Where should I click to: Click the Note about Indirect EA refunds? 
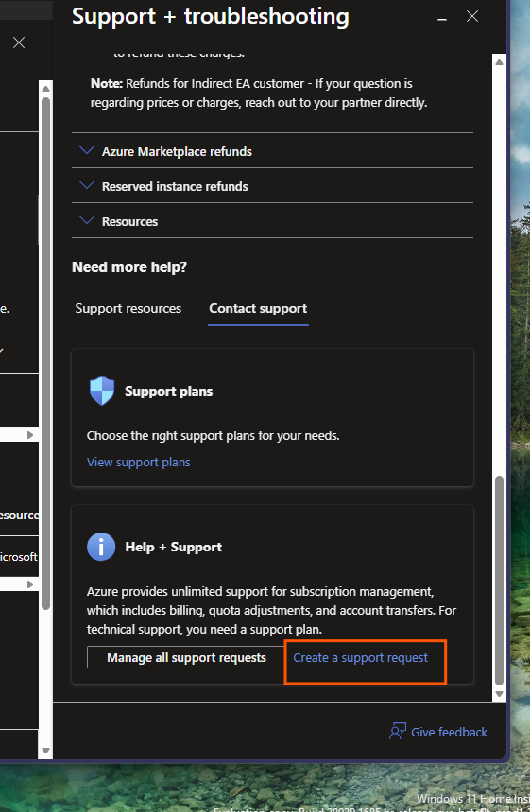[x=259, y=93]
